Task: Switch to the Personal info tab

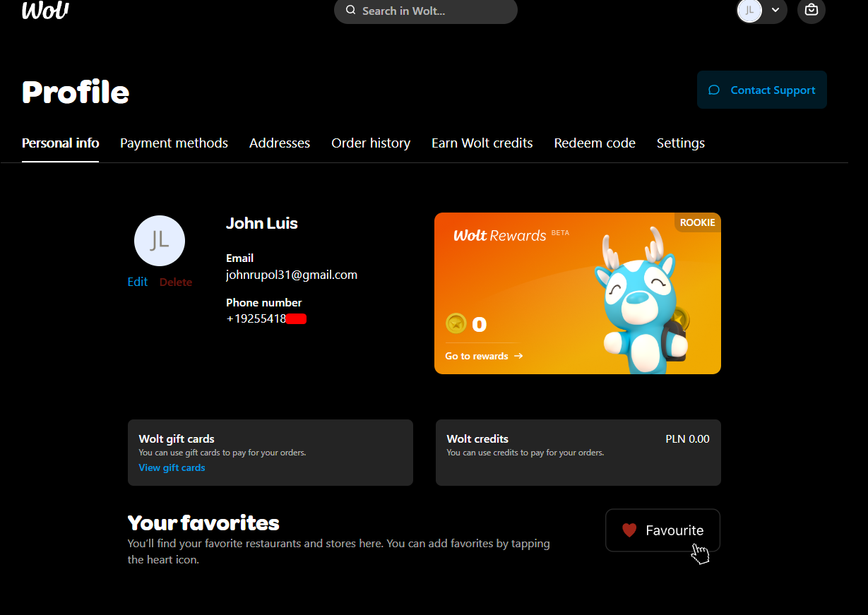Action: click(61, 143)
